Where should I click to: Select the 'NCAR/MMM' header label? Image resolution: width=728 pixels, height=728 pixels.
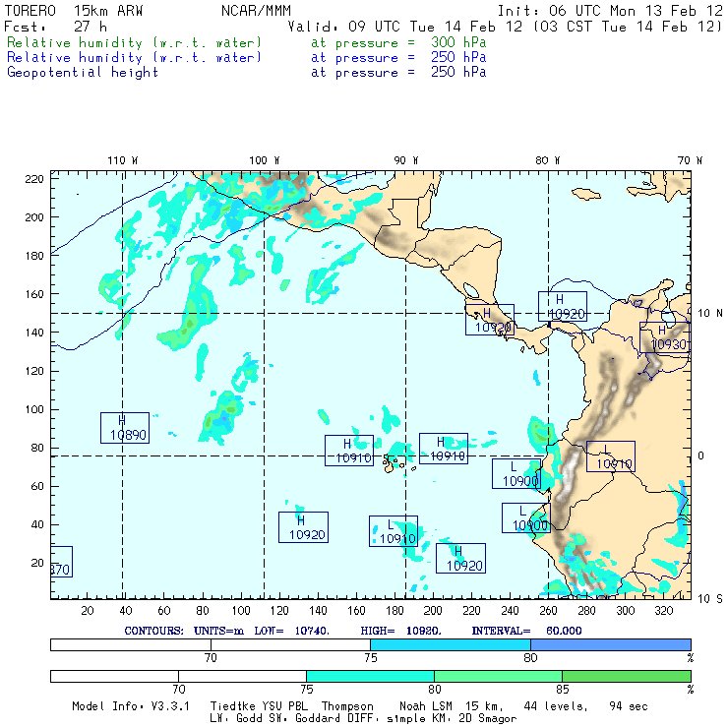256,11
